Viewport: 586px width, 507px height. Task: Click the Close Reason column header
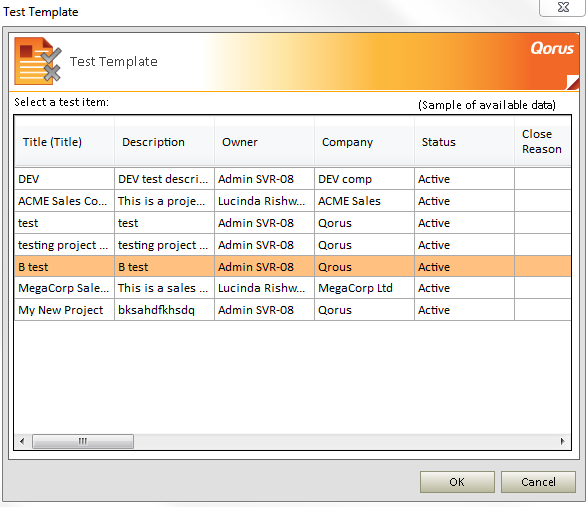coord(543,142)
